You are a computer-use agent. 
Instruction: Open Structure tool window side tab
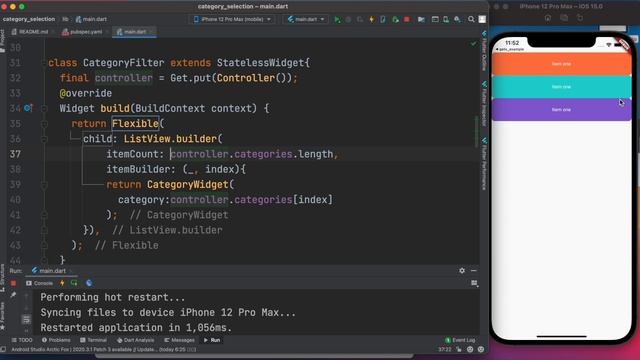tap(2, 278)
